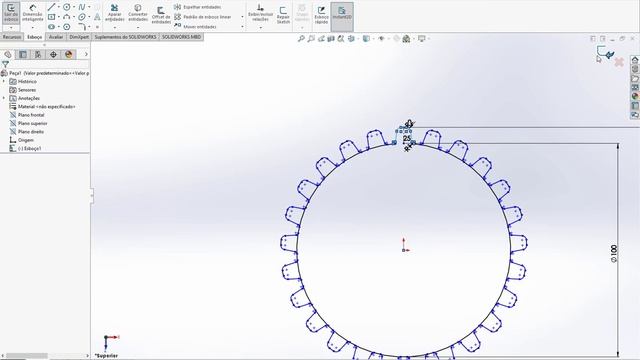Image resolution: width=640 pixels, height=360 pixels.
Task: Open the DimXpertManager panel tab
Action: [x=53, y=54]
